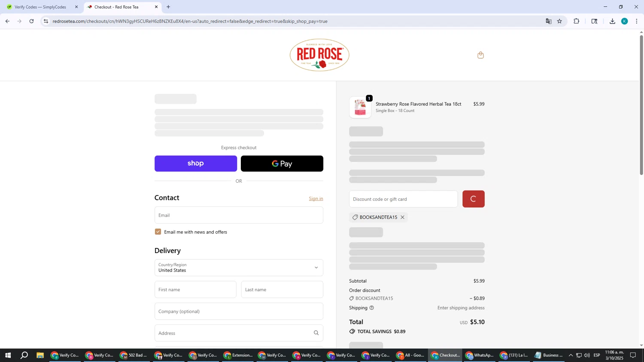
Task: Click the red loading Apply discount button
Action: point(473,199)
